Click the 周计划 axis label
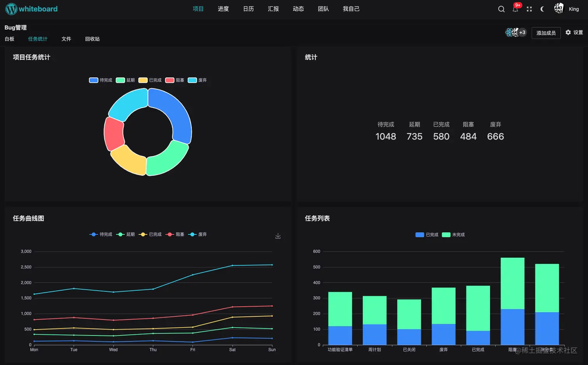This screenshot has width=588, height=365. point(374,350)
